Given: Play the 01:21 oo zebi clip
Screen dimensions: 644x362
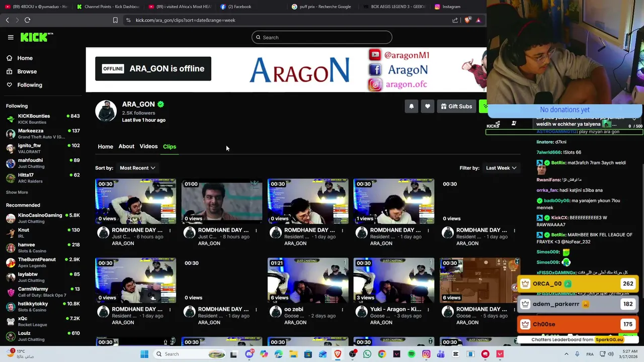Looking at the screenshot, I should [x=308, y=280].
